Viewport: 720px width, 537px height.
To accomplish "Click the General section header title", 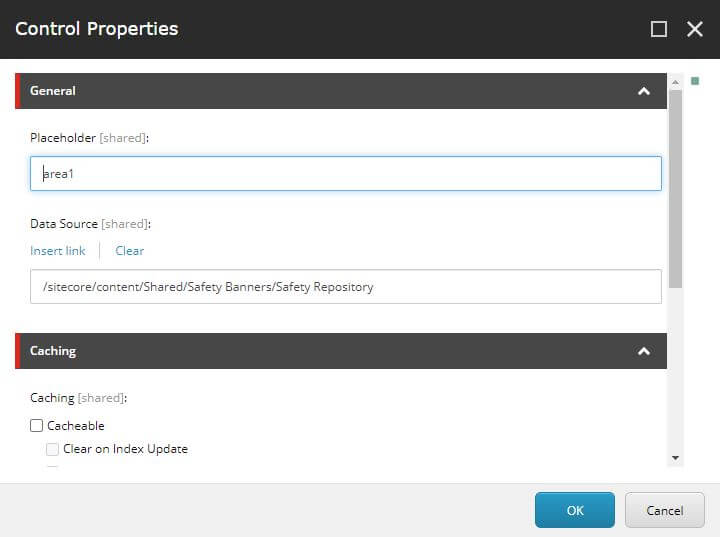I will click(x=53, y=91).
